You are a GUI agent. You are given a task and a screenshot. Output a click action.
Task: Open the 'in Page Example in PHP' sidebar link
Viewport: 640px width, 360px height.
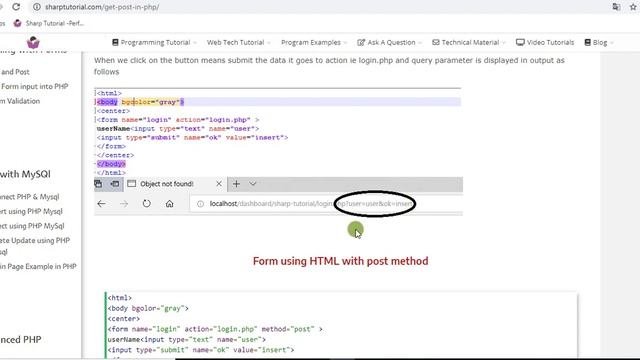[38, 267]
